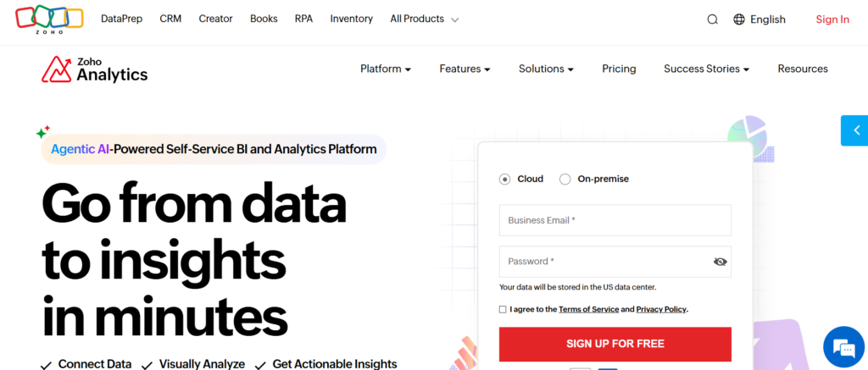Open the Privacy Policy link

click(x=661, y=310)
